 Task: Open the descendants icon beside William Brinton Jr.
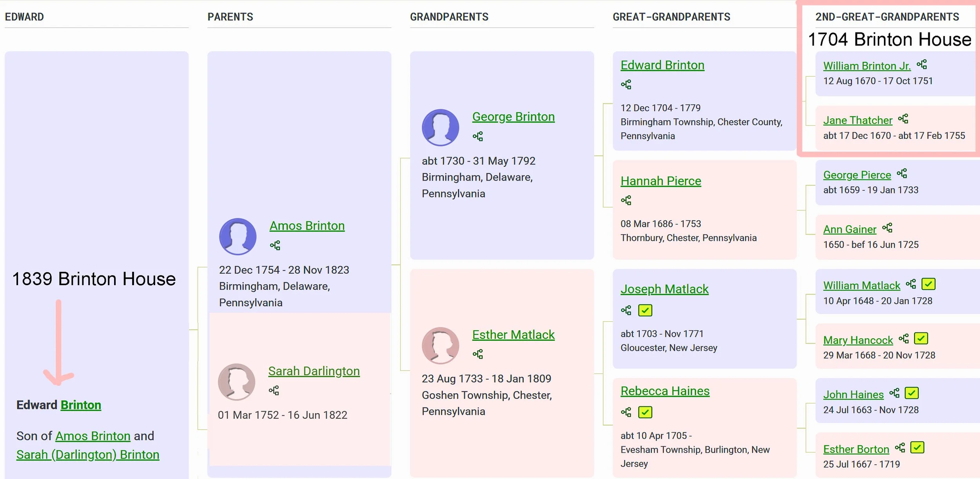point(922,65)
